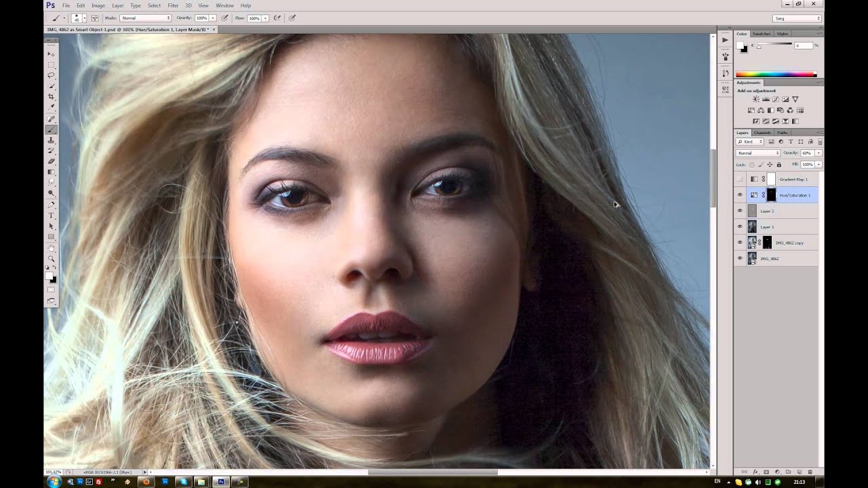Select the Layer 1 thumbnail

[x=752, y=227]
